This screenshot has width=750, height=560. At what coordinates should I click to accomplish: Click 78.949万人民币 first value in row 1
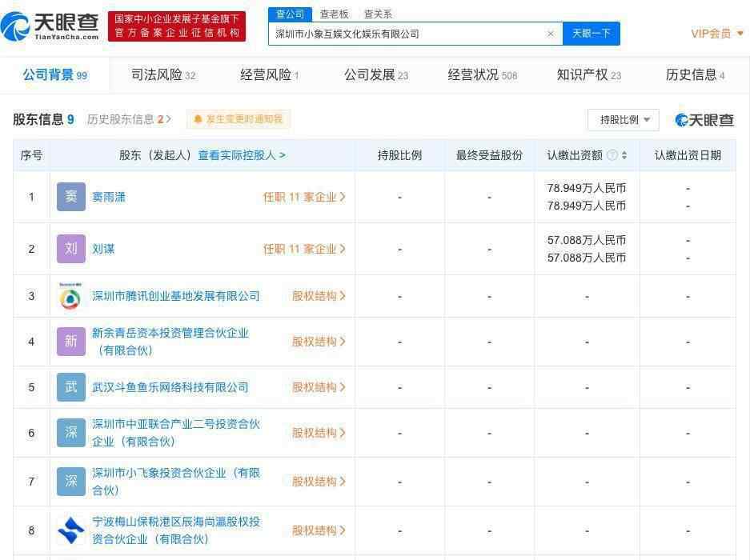[x=587, y=188]
